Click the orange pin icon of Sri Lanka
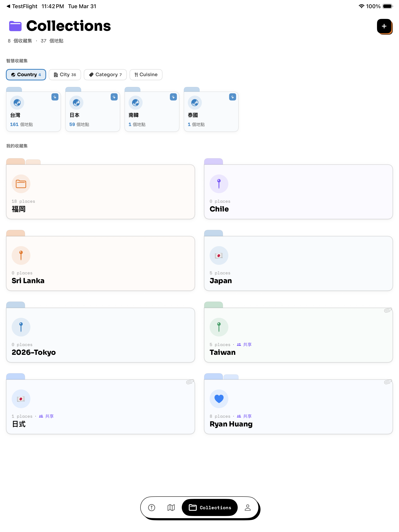 [21, 255]
